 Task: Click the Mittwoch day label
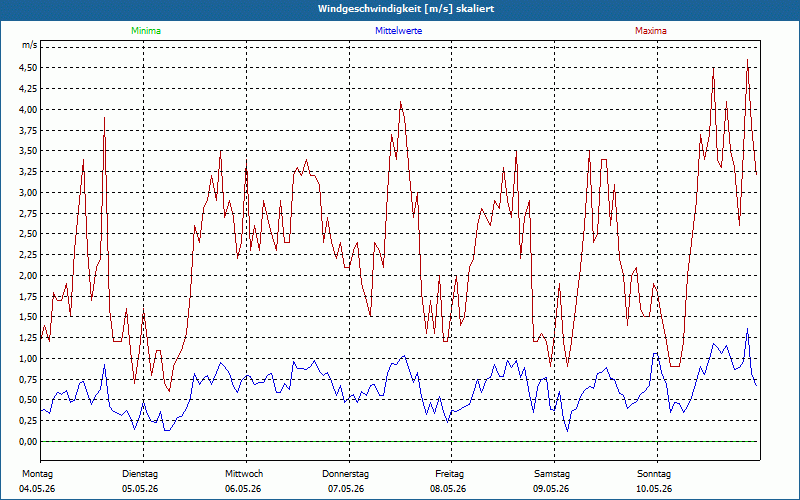[244, 474]
